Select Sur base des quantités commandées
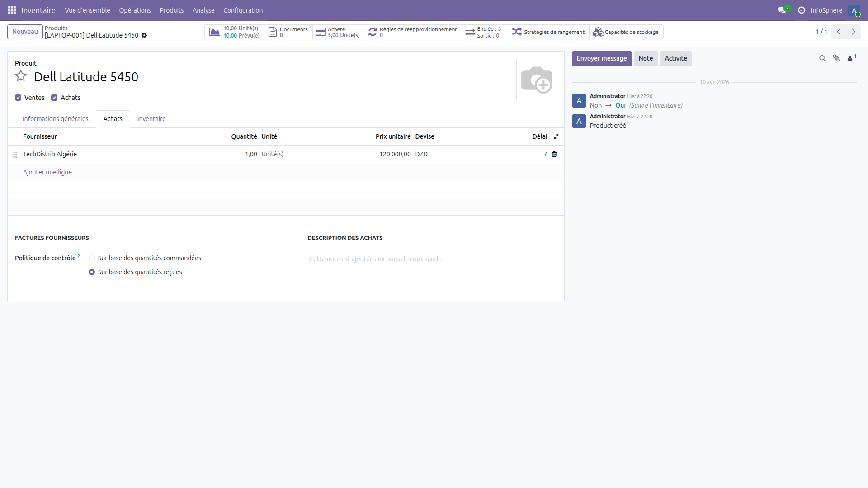The image size is (868, 488). point(92,258)
